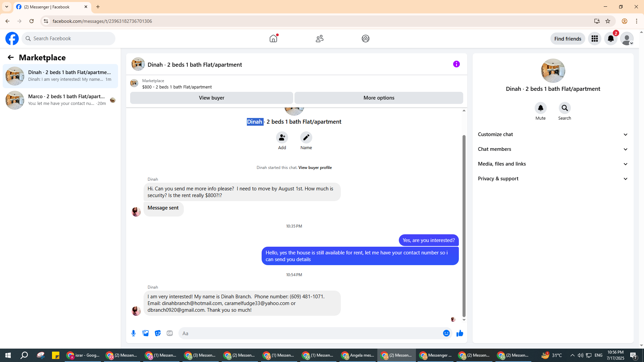Show hidden system tray icons

tap(572, 355)
